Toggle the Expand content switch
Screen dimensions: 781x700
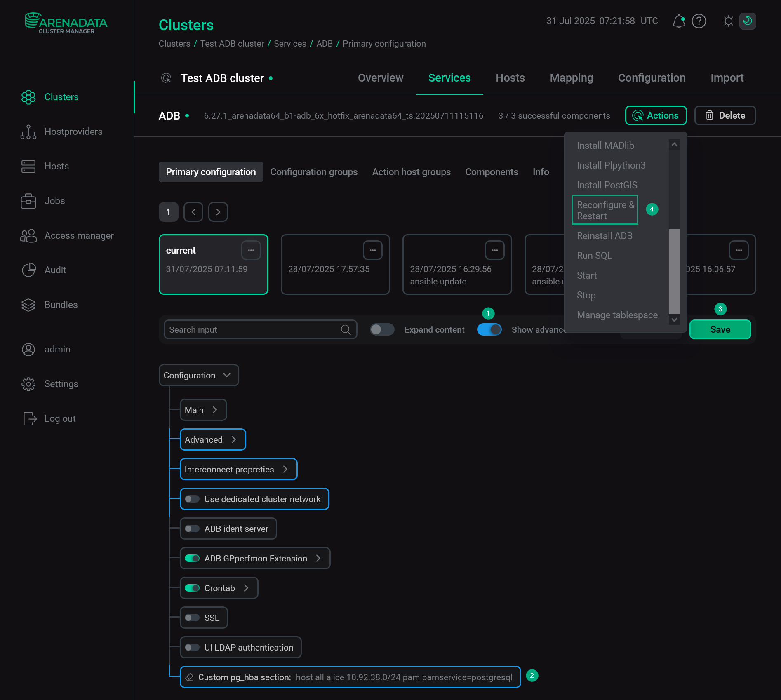(x=382, y=329)
